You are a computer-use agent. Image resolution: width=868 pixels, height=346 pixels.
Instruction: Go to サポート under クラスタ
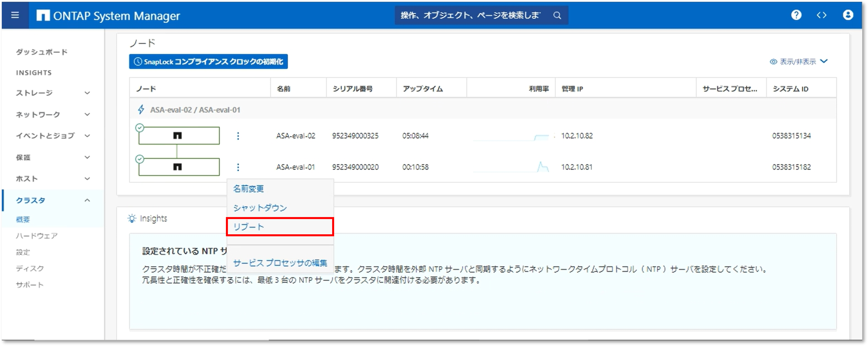tap(30, 285)
